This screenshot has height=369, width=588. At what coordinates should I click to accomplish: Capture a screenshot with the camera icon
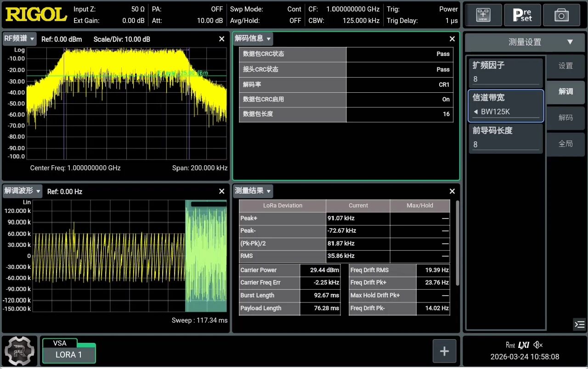click(561, 15)
